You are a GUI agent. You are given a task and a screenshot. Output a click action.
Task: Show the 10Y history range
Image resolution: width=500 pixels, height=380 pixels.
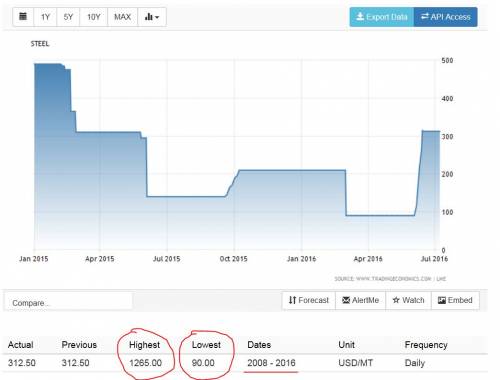pyautogui.click(x=94, y=17)
